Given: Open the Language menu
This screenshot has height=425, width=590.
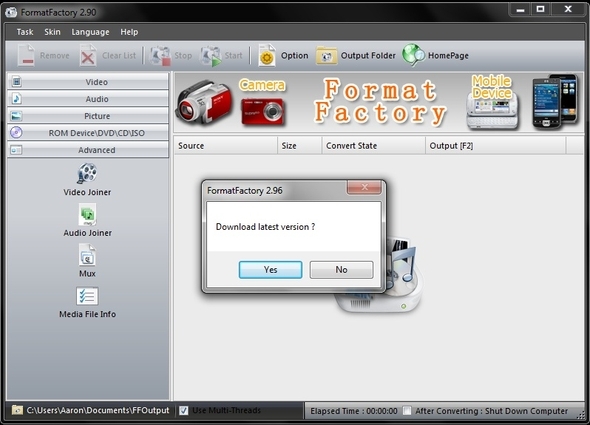Looking at the screenshot, I should [x=90, y=32].
